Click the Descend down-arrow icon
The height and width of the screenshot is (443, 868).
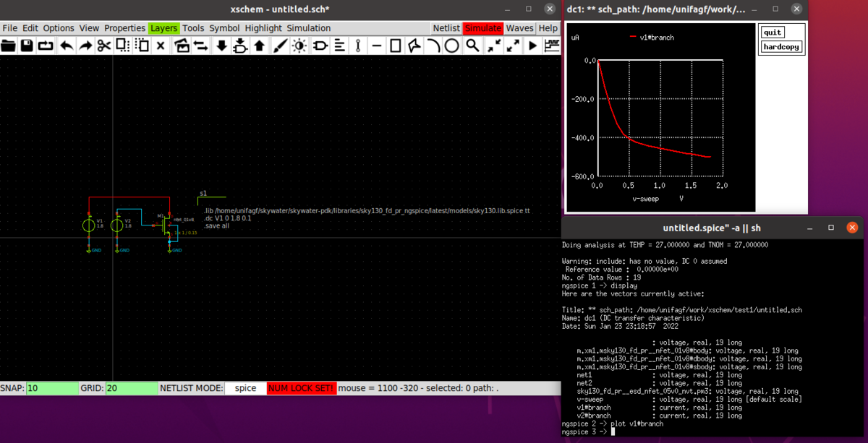(221, 46)
